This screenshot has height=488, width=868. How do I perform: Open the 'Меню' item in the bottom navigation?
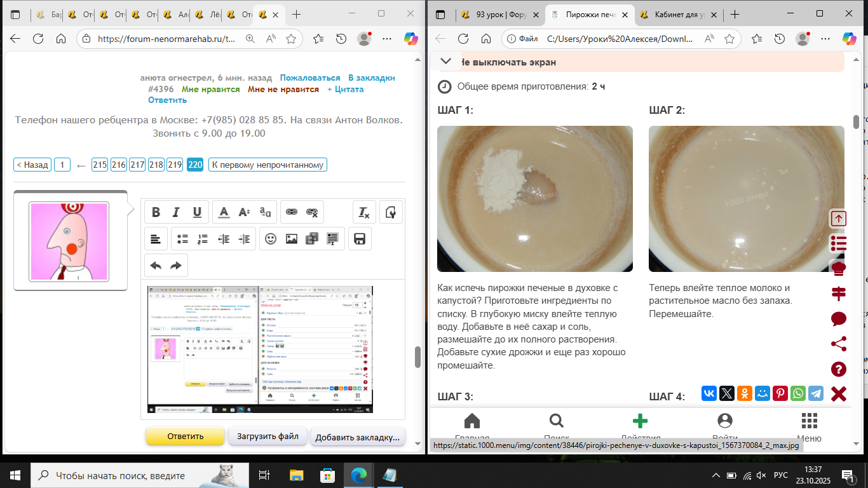809,427
